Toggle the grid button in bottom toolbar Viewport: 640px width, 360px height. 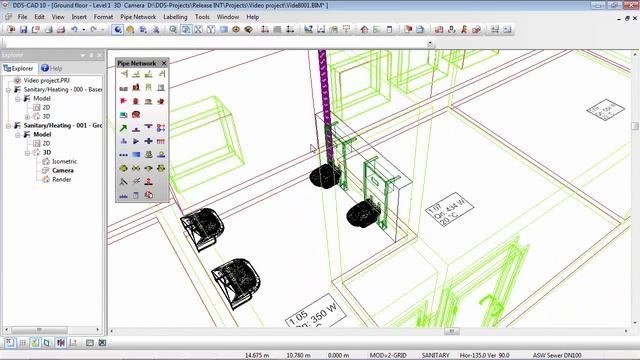tap(23, 343)
